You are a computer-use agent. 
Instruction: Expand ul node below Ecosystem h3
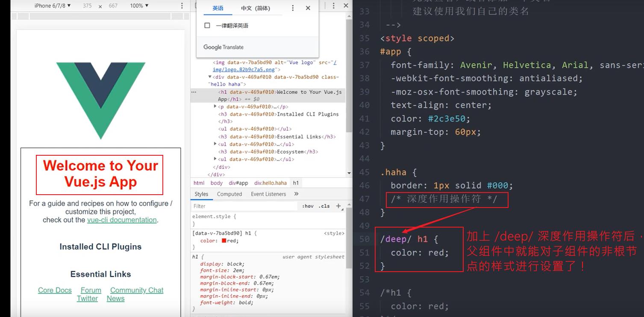(x=215, y=159)
